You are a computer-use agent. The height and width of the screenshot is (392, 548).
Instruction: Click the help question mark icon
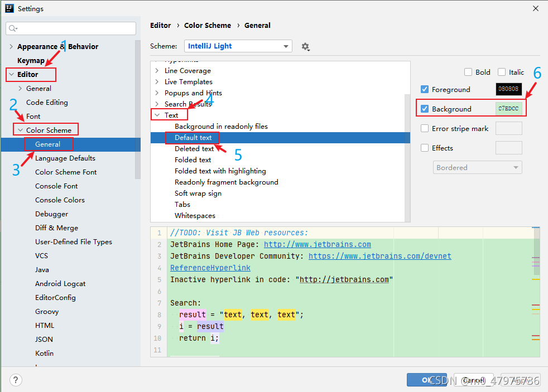[x=15, y=380]
